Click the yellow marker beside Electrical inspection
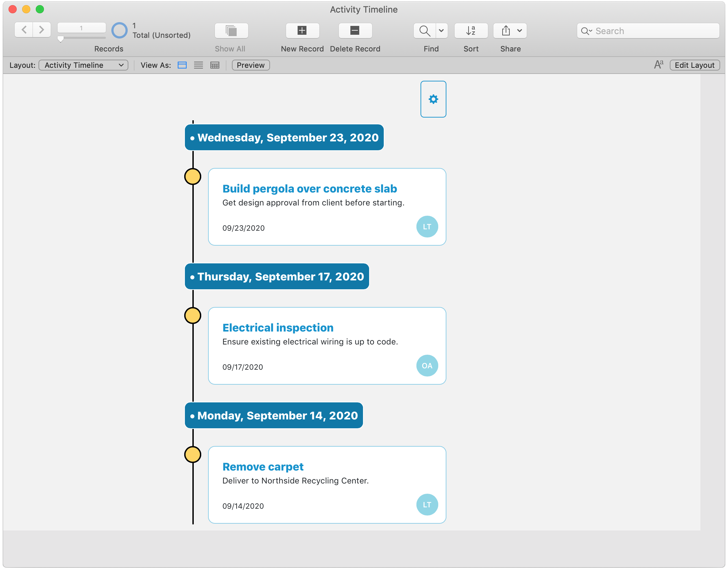Screen dimensions: 728x569 [x=193, y=316]
